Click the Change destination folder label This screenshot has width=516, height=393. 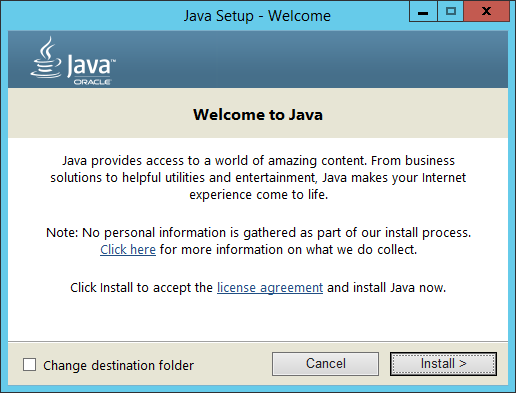tap(118, 365)
